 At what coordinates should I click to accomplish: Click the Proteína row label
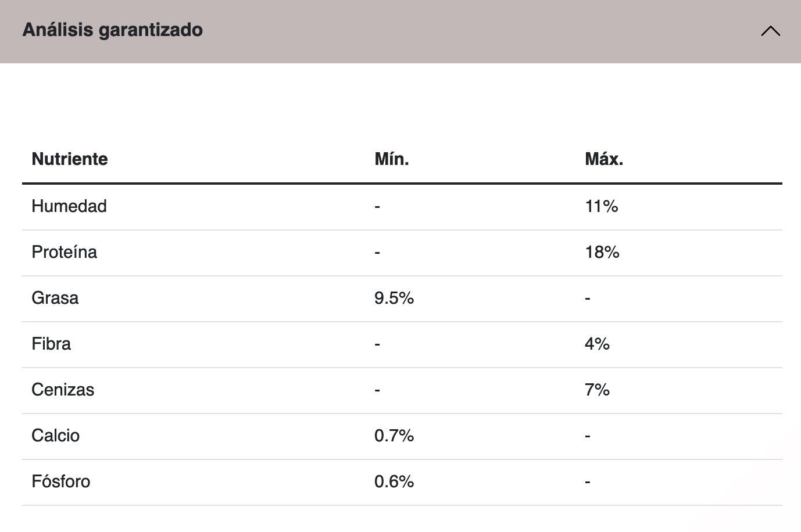click(x=65, y=252)
